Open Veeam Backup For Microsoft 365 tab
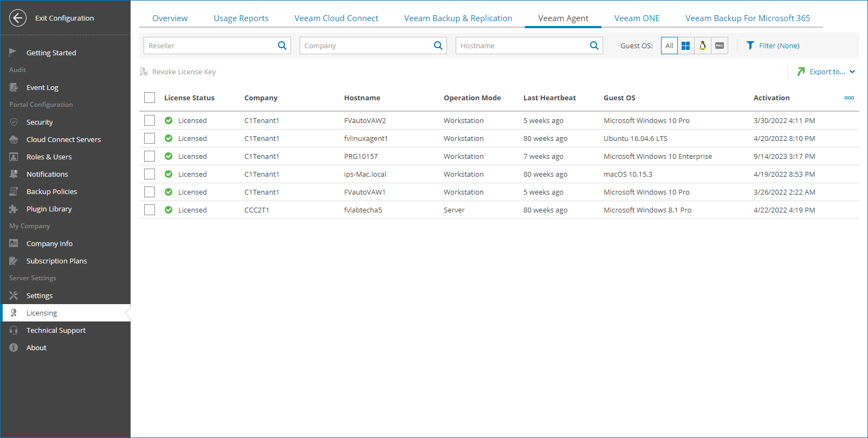Image resolution: width=868 pixels, height=438 pixels. tap(748, 18)
